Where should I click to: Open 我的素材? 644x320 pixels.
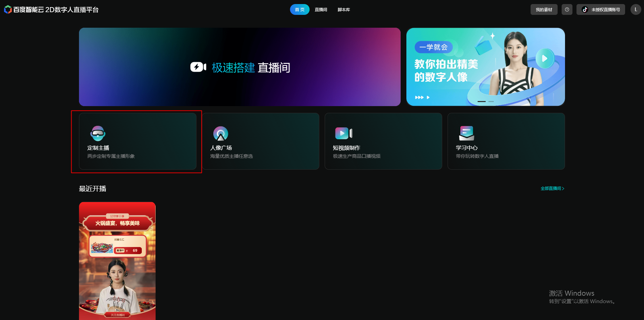[x=544, y=9]
